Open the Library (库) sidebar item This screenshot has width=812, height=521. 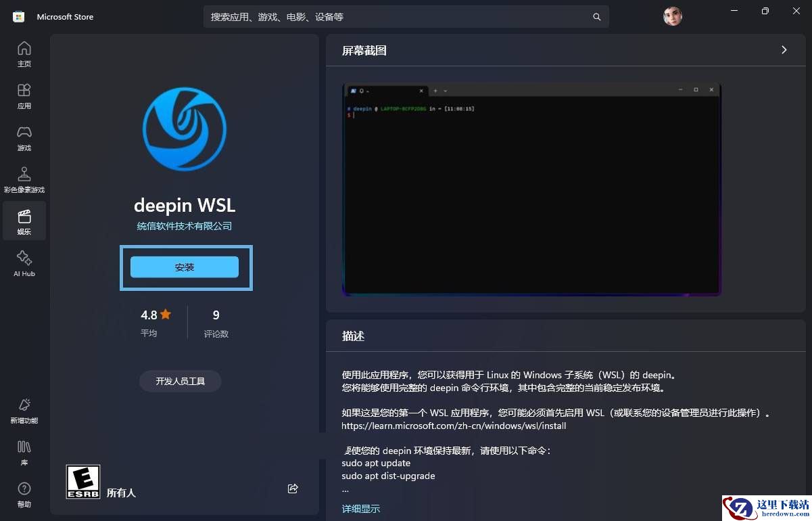(x=24, y=453)
